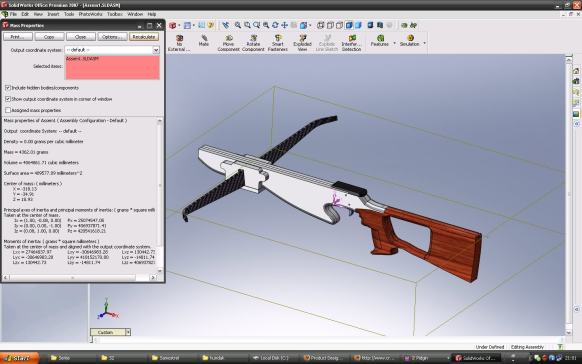Activate the Move Component tool
The height and width of the screenshot is (364, 582).
click(228, 43)
